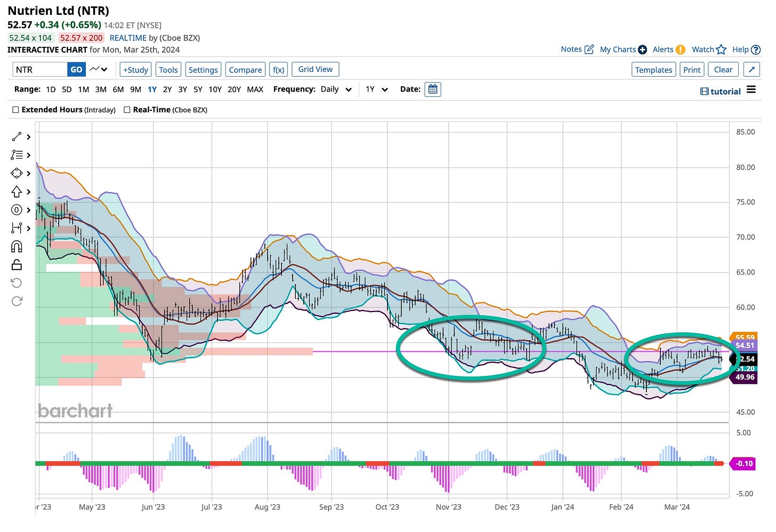Open the hamburger menu icon
This screenshot has width=776, height=532.
[x=751, y=89]
